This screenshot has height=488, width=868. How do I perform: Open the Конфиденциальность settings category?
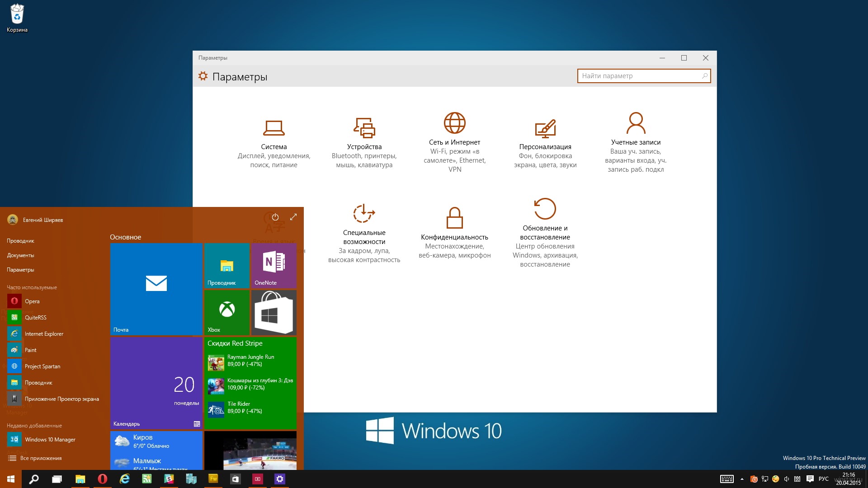click(454, 233)
